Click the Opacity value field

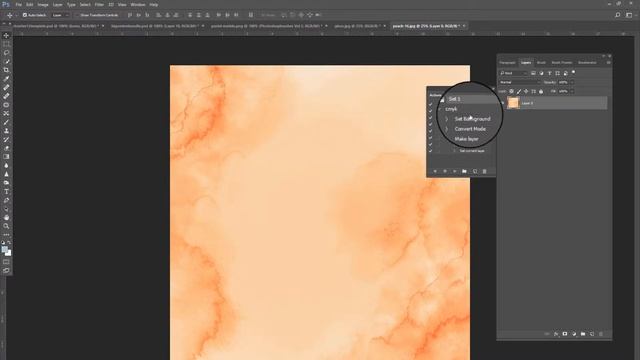[x=564, y=82]
